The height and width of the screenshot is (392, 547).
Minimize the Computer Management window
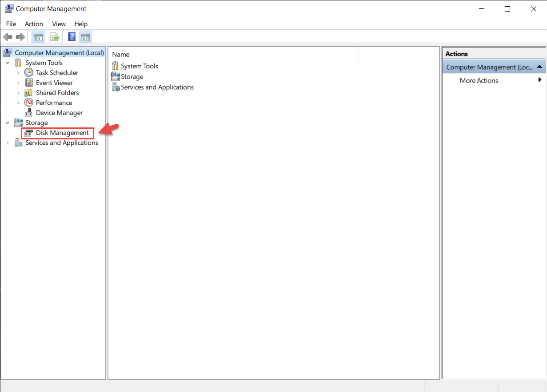(481, 8)
